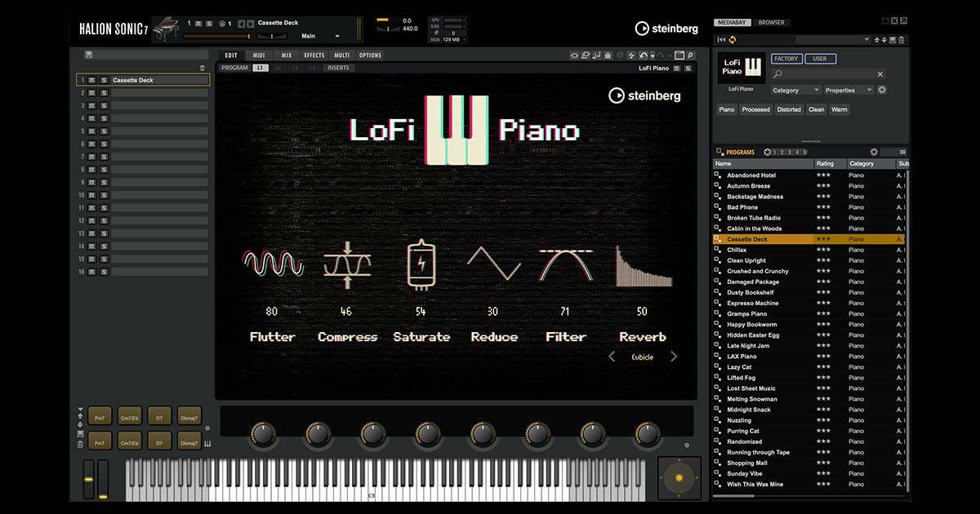Click the gear icon in Programs header

pyautogui.click(x=874, y=152)
